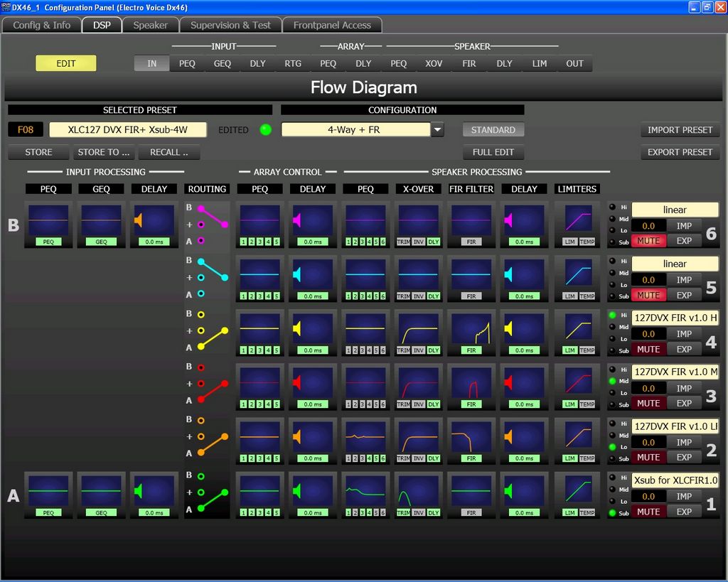Select the LIM tab
The image size is (728, 582).
pos(540,63)
